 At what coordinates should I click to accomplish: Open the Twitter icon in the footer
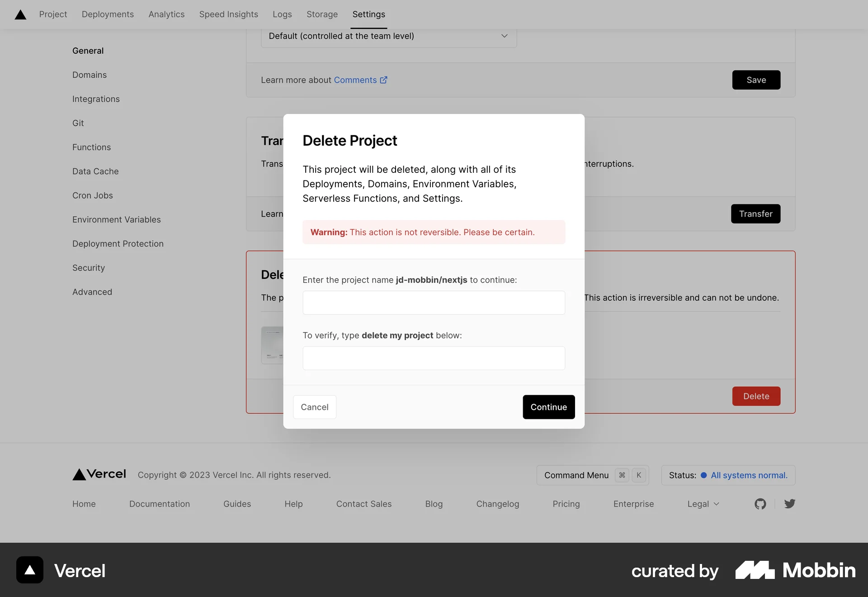[x=790, y=504]
